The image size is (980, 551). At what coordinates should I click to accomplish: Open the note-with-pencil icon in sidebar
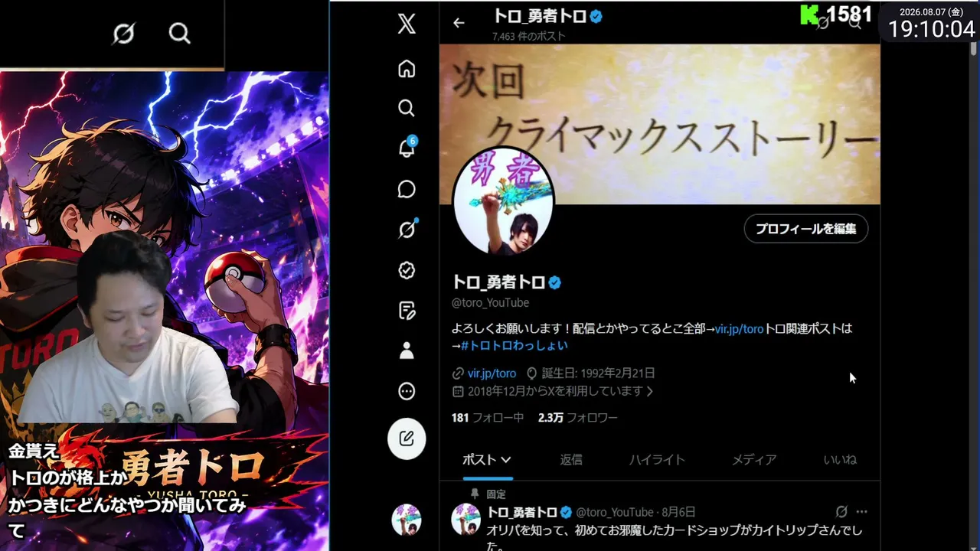(407, 310)
